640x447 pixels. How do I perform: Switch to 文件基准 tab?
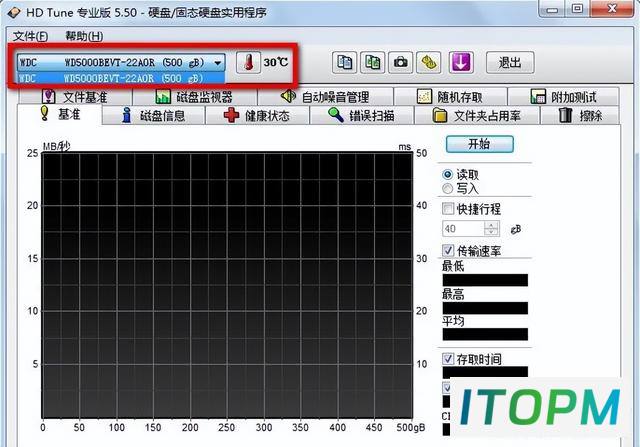coord(75,97)
